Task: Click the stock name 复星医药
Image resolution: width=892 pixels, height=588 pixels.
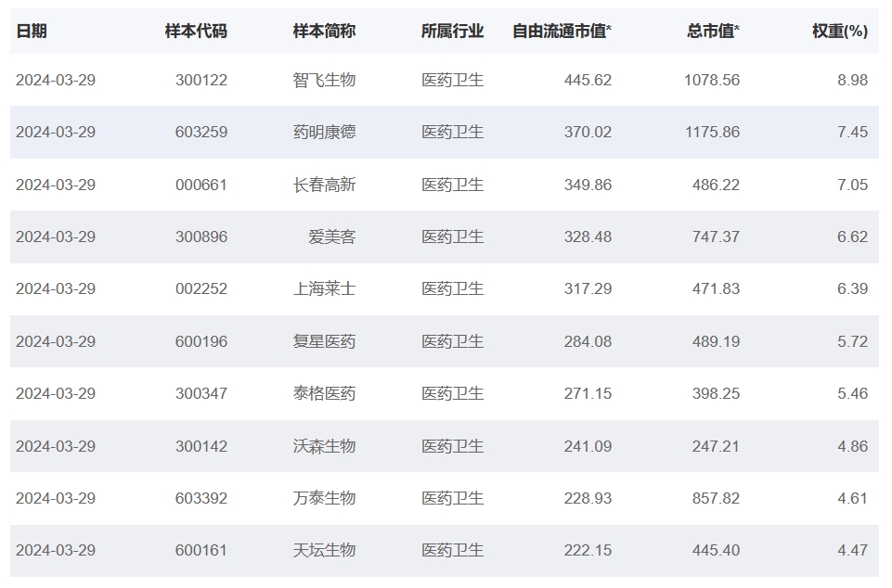Action: (x=324, y=341)
